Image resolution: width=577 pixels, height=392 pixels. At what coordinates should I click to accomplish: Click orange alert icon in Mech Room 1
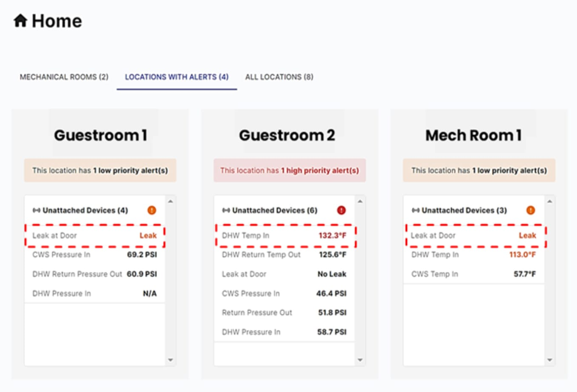pos(531,210)
